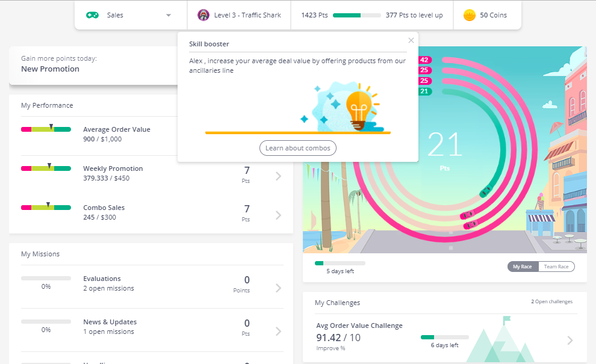Click the Learn about combos button
This screenshot has width=596, height=364.
(298, 148)
